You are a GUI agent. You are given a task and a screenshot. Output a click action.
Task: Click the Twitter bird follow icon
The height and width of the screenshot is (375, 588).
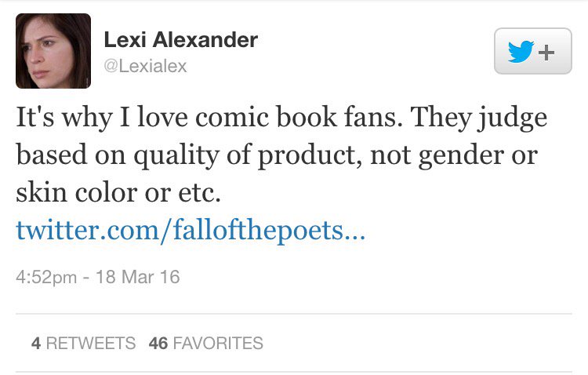click(x=520, y=52)
